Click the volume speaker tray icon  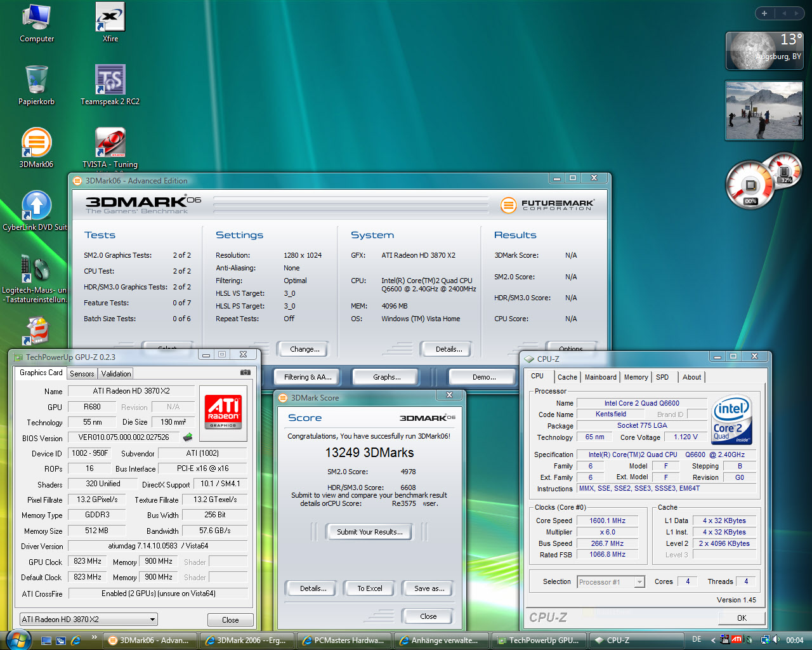point(776,640)
